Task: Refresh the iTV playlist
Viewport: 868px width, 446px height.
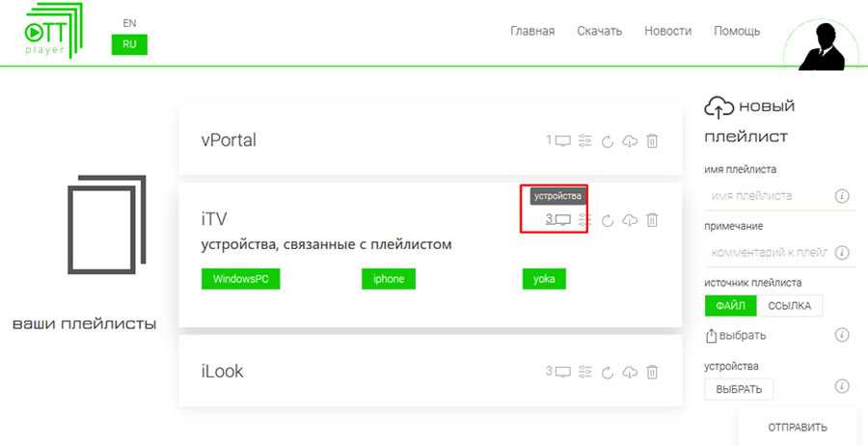Action: [x=608, y=220]
